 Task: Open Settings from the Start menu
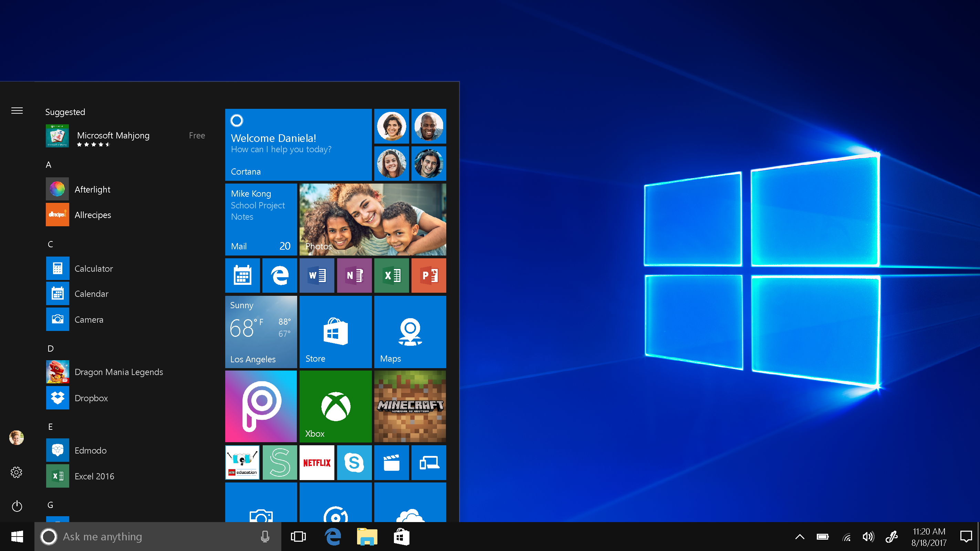[16, 472]
